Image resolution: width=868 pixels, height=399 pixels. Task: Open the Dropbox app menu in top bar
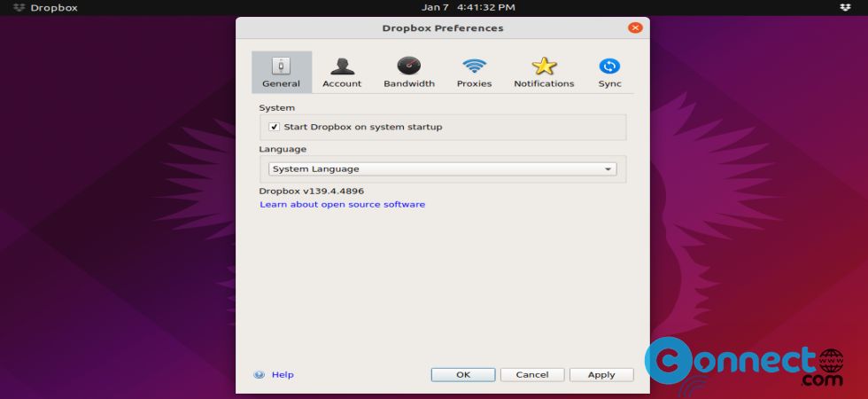pos(46,8)
